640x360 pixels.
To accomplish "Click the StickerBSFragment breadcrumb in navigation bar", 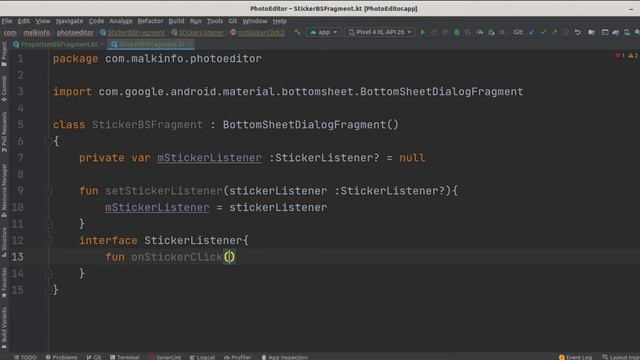I will tap(133, 32).
